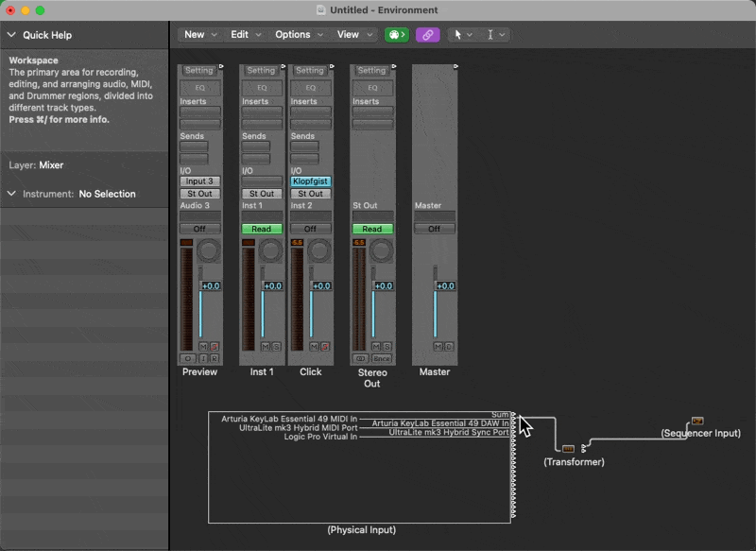The image size is (756, 551).
Task: Mute the Inst 1 channel strip
Action: (x=266, y=347)
